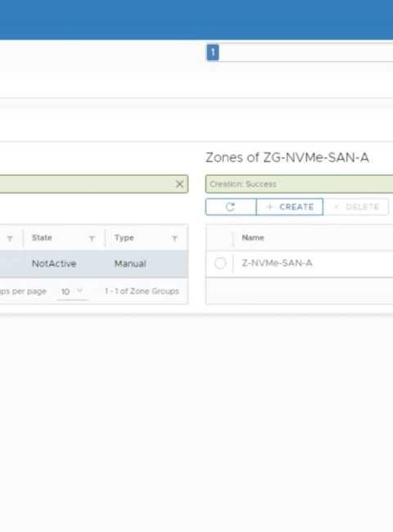
Task: Filter the Type column
Action: tap(174, 239)
